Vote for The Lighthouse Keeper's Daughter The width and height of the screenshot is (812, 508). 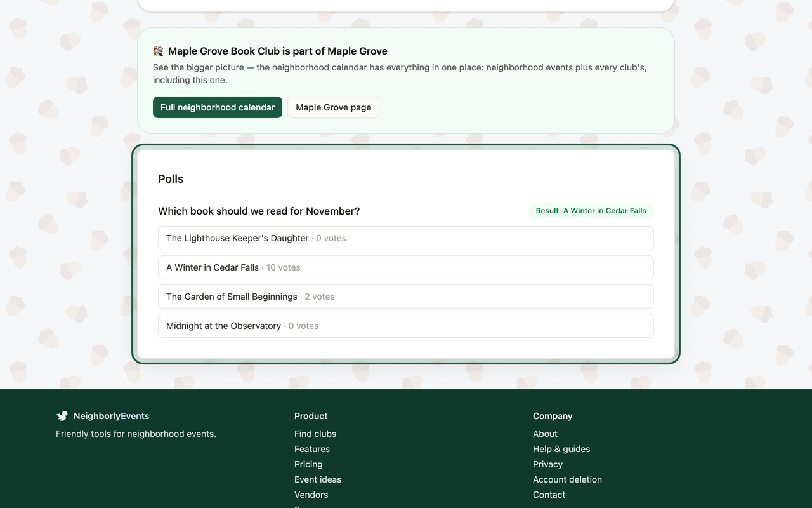406,238
